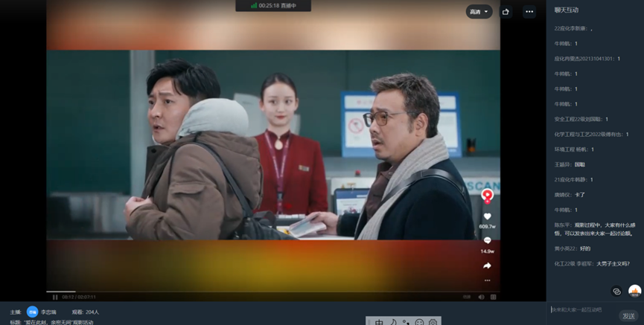
Task: Click the 00:25:18 直播中 live status indicator
Action: 273,6
